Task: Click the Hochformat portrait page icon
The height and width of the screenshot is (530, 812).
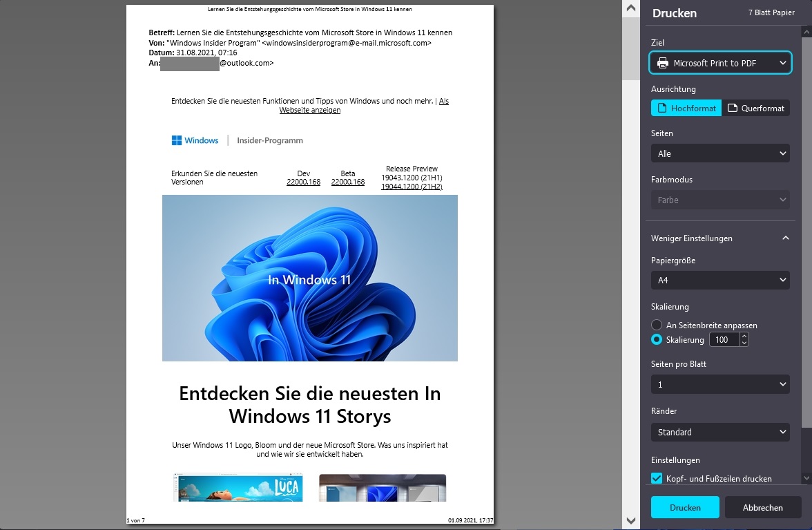Action: click(x=661, y=108)
